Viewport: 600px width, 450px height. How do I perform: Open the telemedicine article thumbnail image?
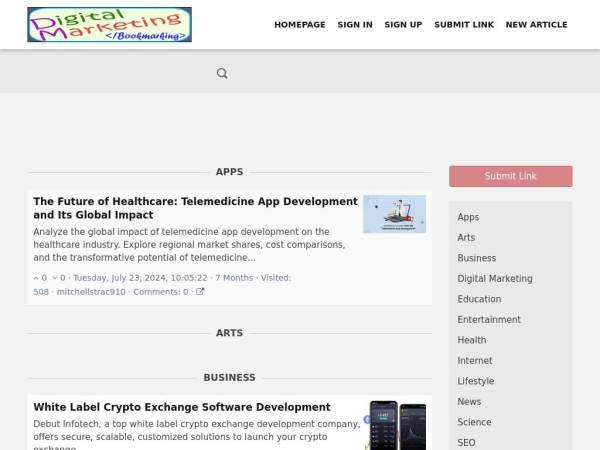click(394, 214)
